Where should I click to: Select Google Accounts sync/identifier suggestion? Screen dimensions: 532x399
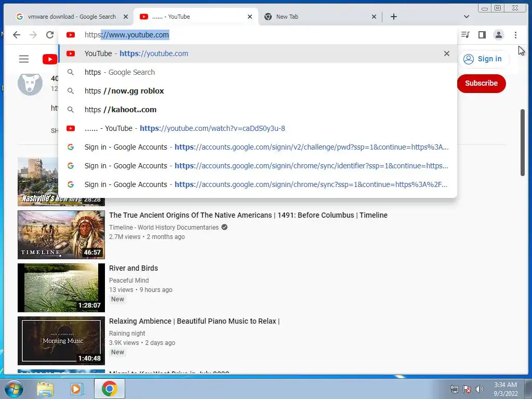coord(258,166)
